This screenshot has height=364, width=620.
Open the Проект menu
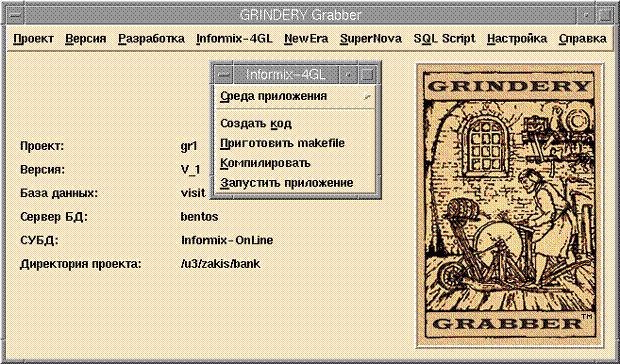pos(33,39)
